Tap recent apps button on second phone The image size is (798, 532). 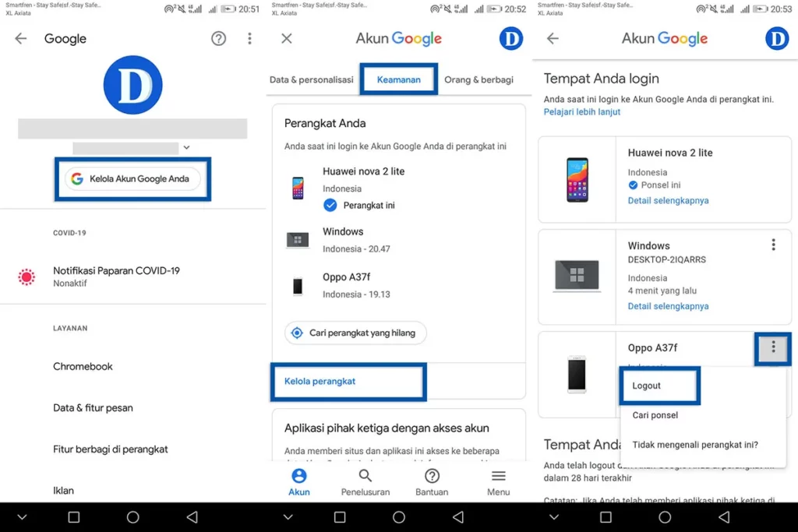pyautogui.click(x=340, y=517)
